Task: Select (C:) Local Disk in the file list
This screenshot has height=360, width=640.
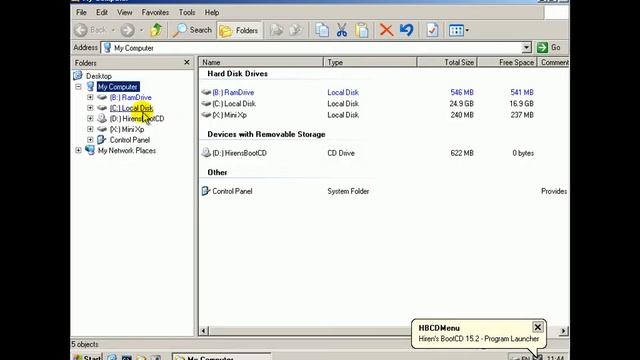Action: tap(234, 104)
